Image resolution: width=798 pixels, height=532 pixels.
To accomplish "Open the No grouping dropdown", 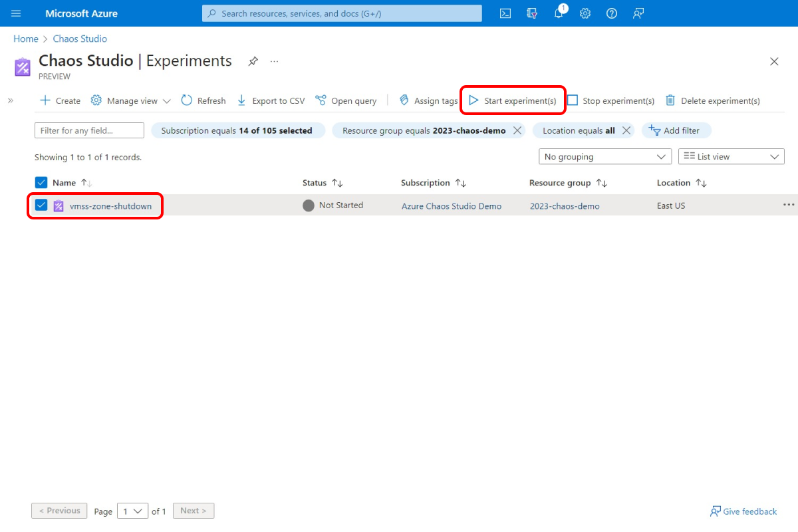I will [604, 156].
